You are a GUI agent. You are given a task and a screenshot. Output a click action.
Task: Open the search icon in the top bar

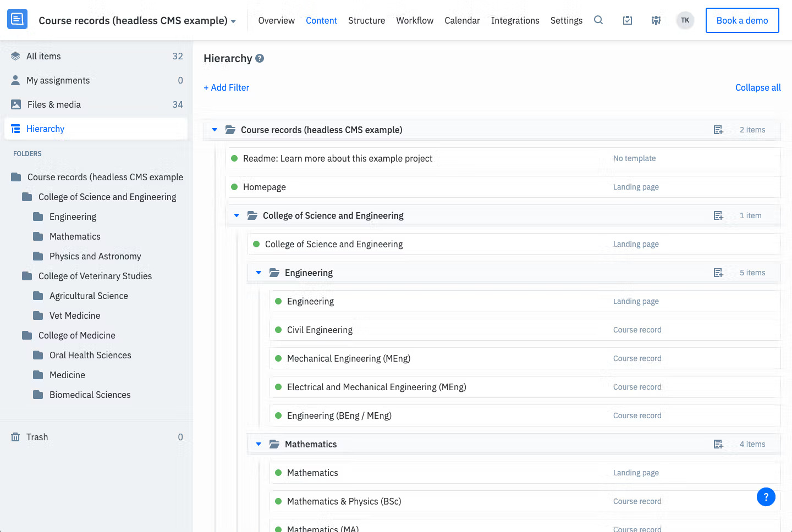[598, 20]
